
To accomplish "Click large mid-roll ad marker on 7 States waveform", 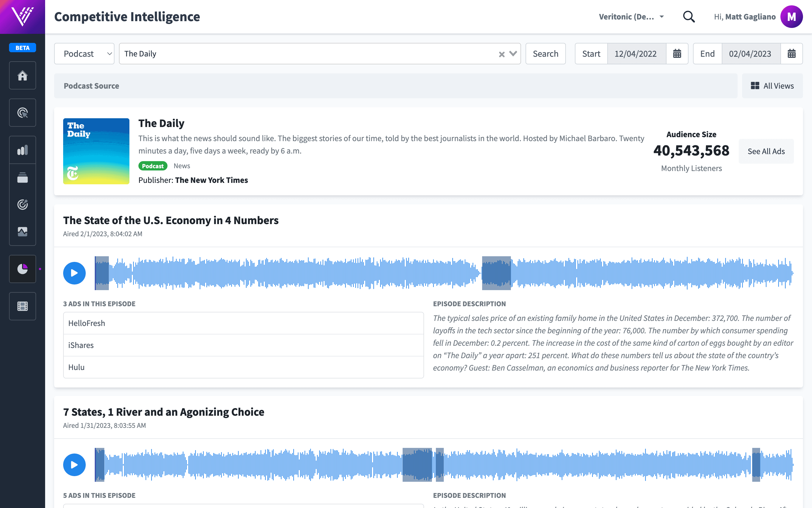I will pos(417,465).
